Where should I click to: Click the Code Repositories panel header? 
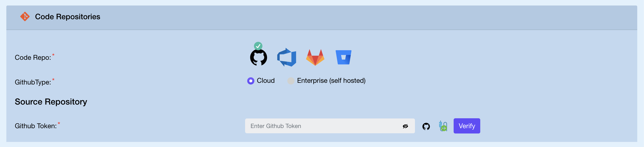coord(67,17)
